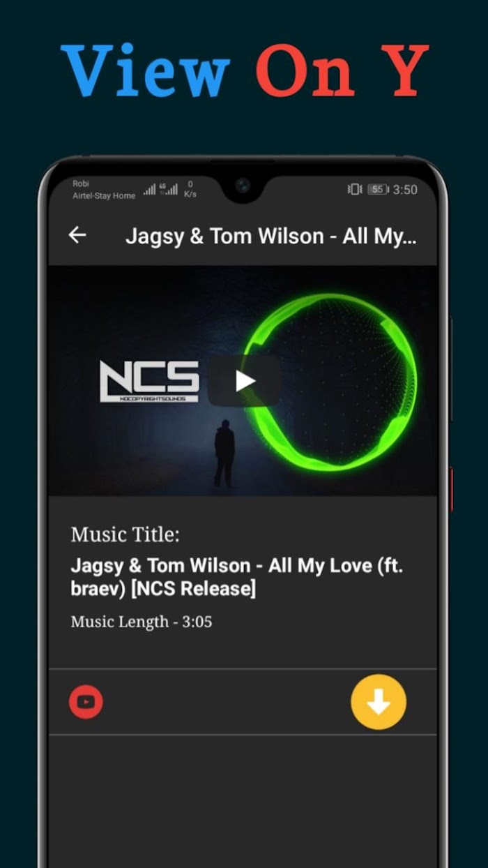Play the video with the center play button
The image size is (488, 868).
tap(245, 380)
